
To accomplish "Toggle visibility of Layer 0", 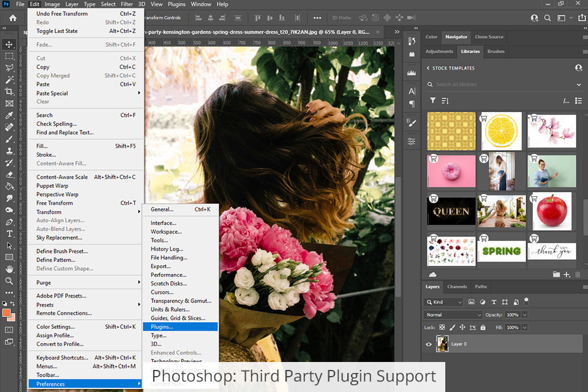I will [x=429, y=344].
